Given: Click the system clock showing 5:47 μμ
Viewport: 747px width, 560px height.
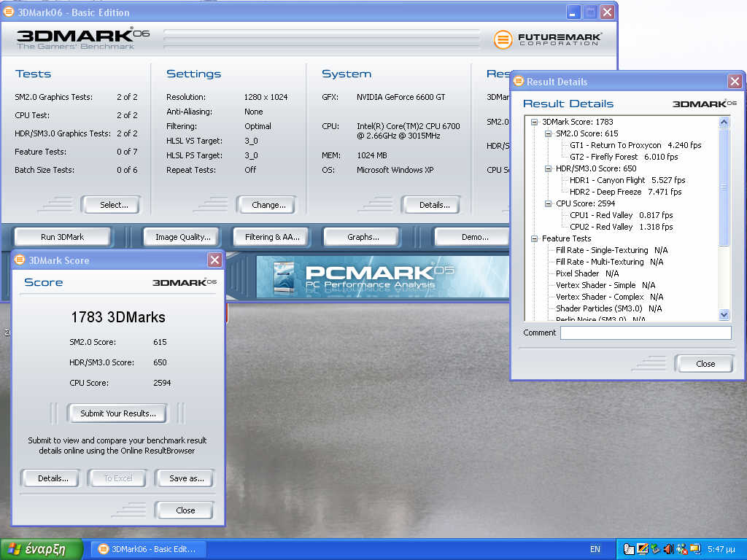Looking at the screenshot, I should point(721,549).
